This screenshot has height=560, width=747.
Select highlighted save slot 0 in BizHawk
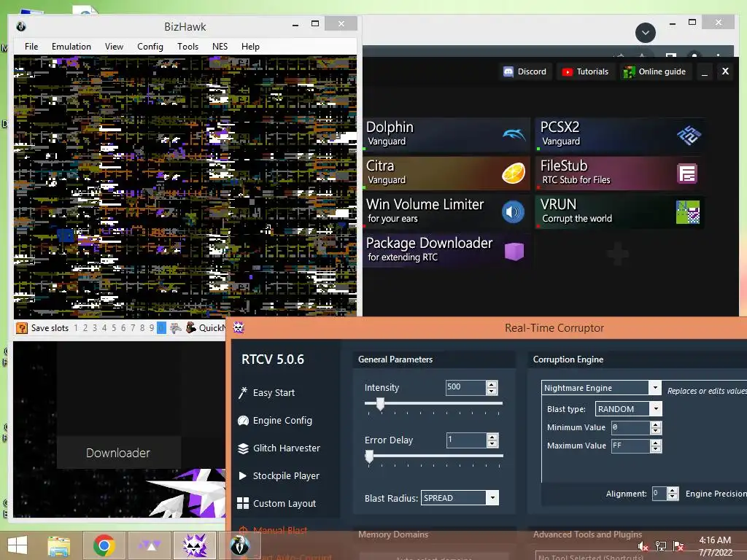pos(161,328)
